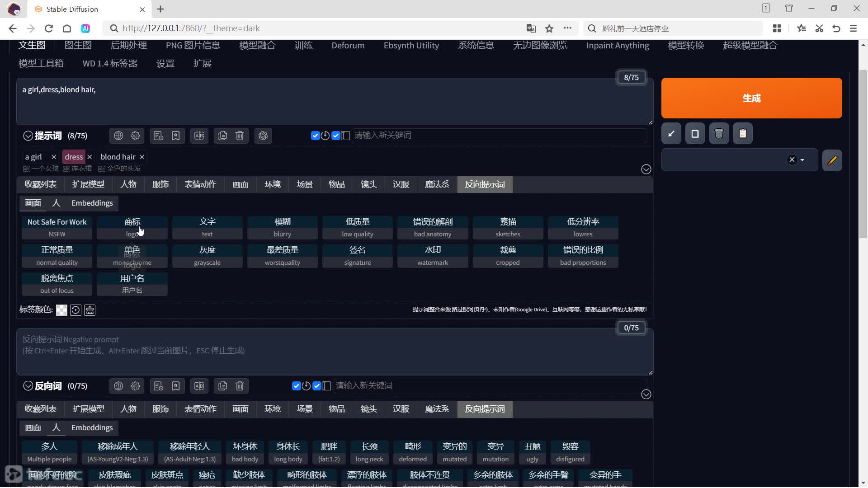The image size is (868, 488).
Task: Focus the 请输入新关键词 field in the prompt row
Action: click(x=499, y=136)
